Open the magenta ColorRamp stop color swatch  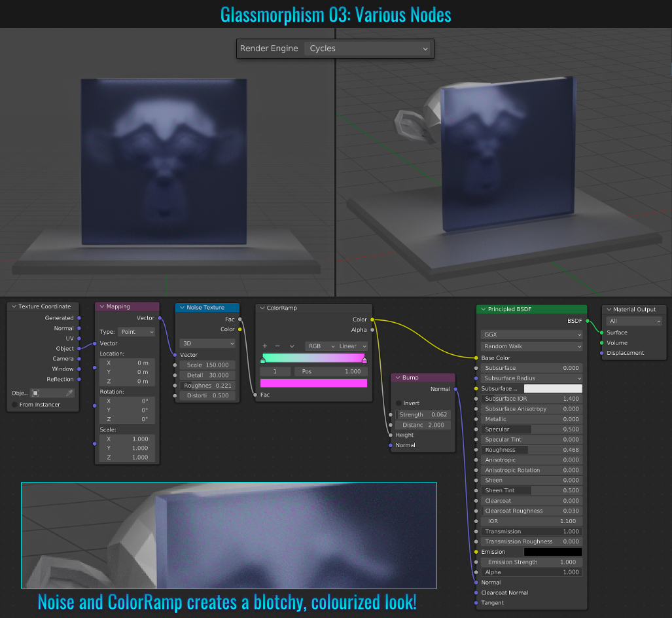[x=313, y=384]
